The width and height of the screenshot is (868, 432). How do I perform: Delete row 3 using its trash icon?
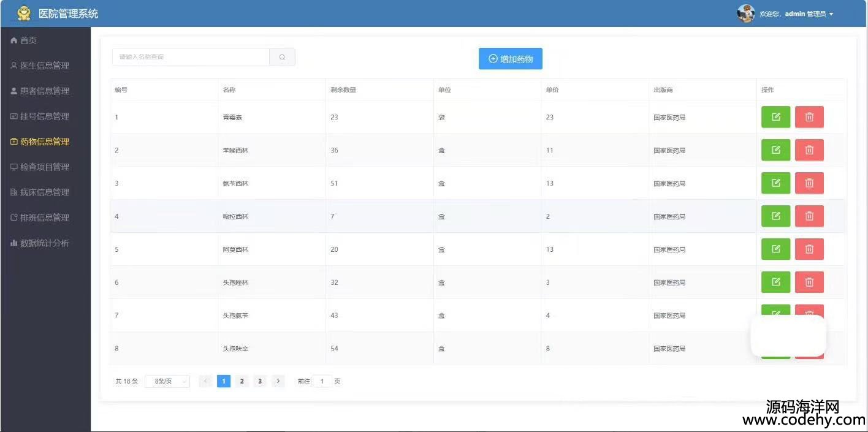[809, 183]
